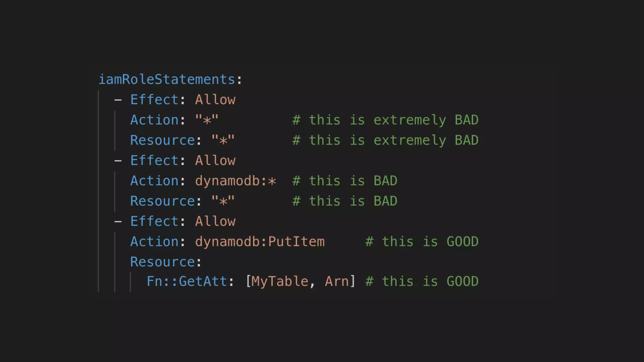Click the Resource "*" value in second statement
Screen dimensions: 644x362
223,201
